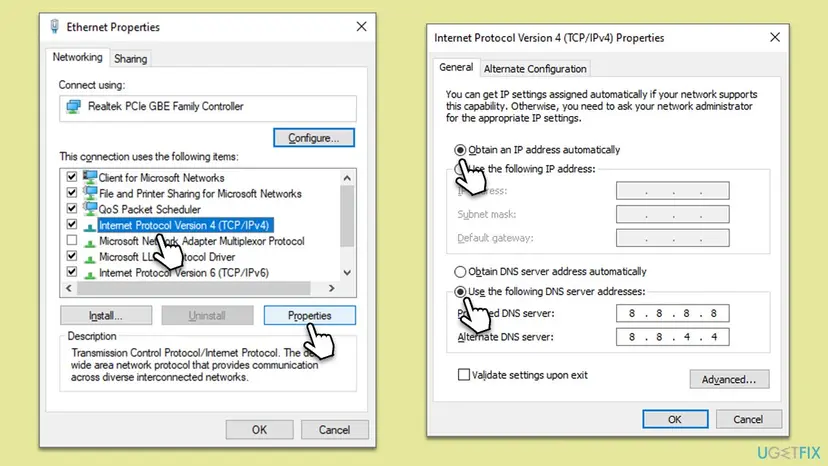Image resolution: width=828 pixels, height=466 pixels.
Task: Select Client for Microsoft Networks row
Action: [x=161, y=178]
